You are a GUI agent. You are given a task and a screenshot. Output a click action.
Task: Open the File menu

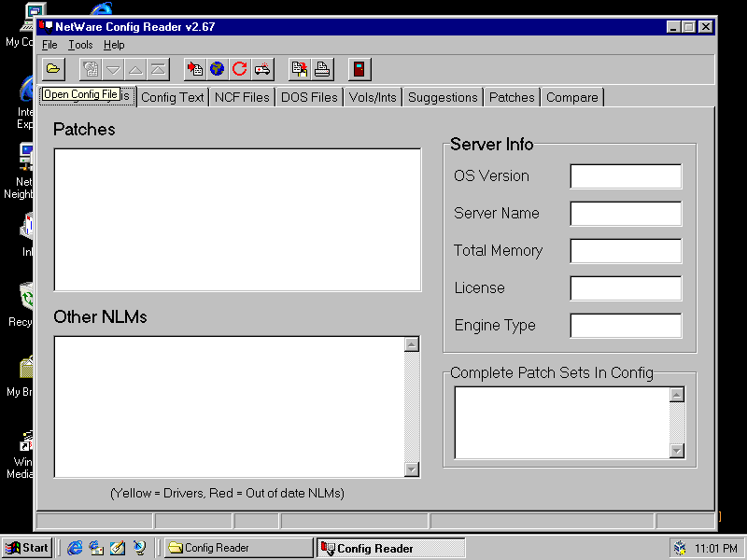coord(49,45)
